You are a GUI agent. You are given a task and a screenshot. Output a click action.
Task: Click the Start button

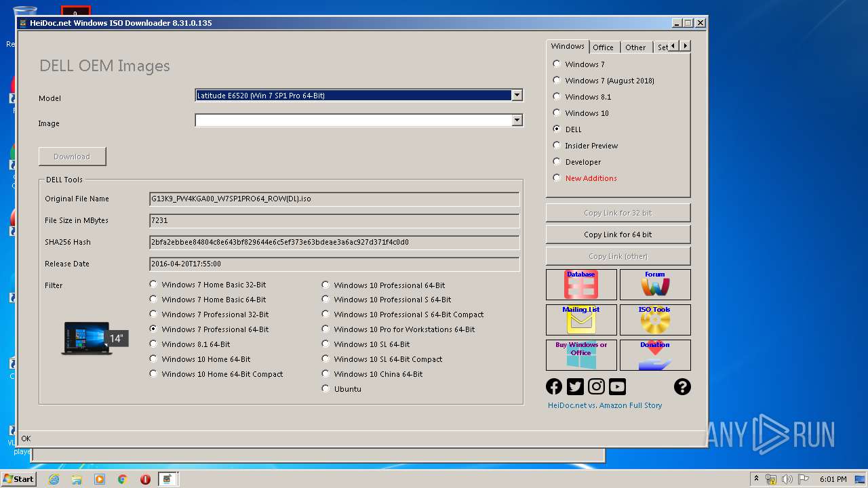pyautogui.click(x=18, y=479)
